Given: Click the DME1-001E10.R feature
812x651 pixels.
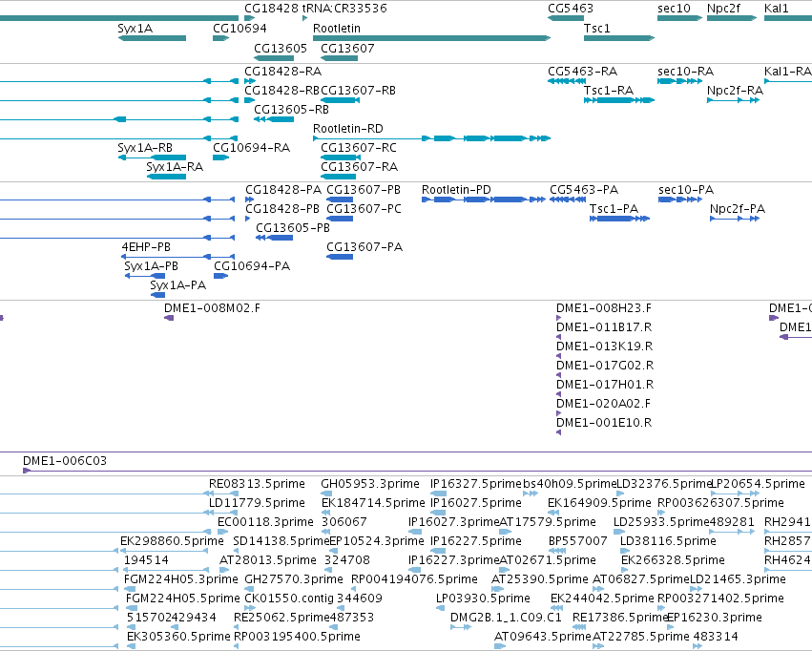Looking at the screenshot, I should (x=559, y=433).
